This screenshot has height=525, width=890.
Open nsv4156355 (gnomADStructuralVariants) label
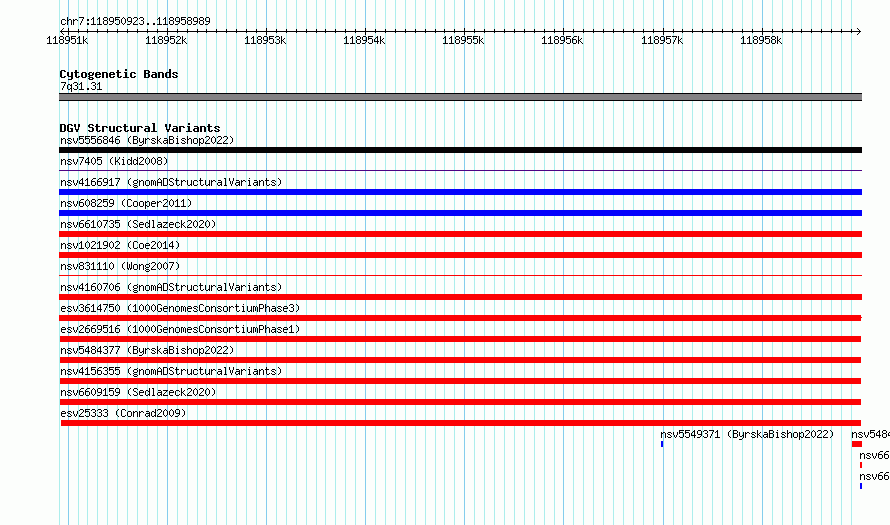point(171,371)
